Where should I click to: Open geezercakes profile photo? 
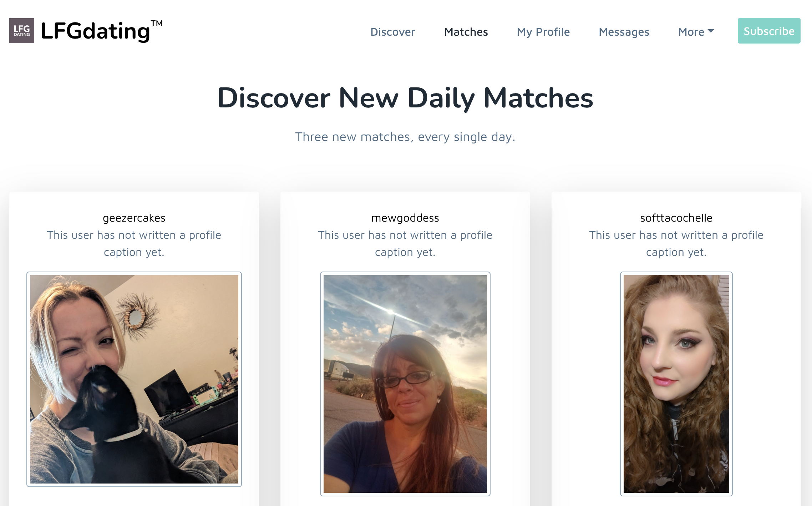coord(134,379)
